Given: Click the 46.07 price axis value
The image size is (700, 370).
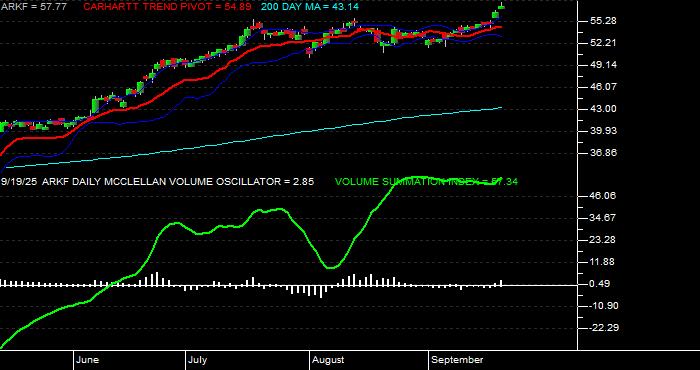Looking at the screenshot, I should coord(604,87).
